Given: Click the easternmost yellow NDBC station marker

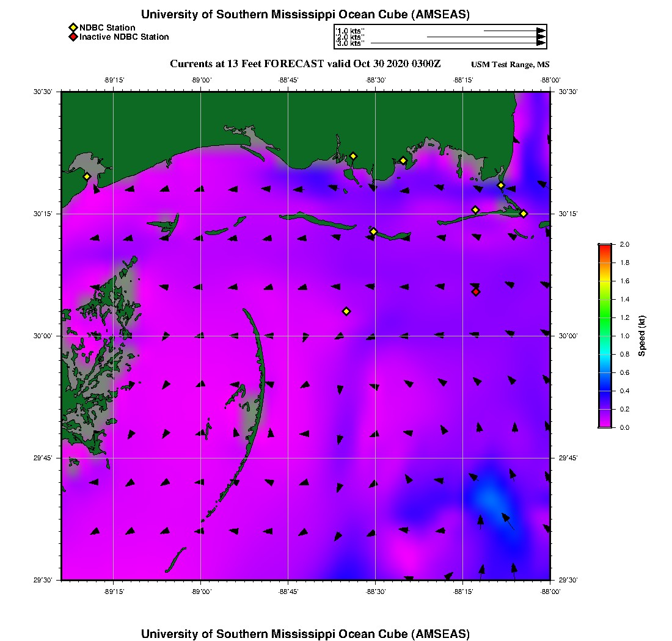Looking at the screenshot, I should tap(524, 213).
